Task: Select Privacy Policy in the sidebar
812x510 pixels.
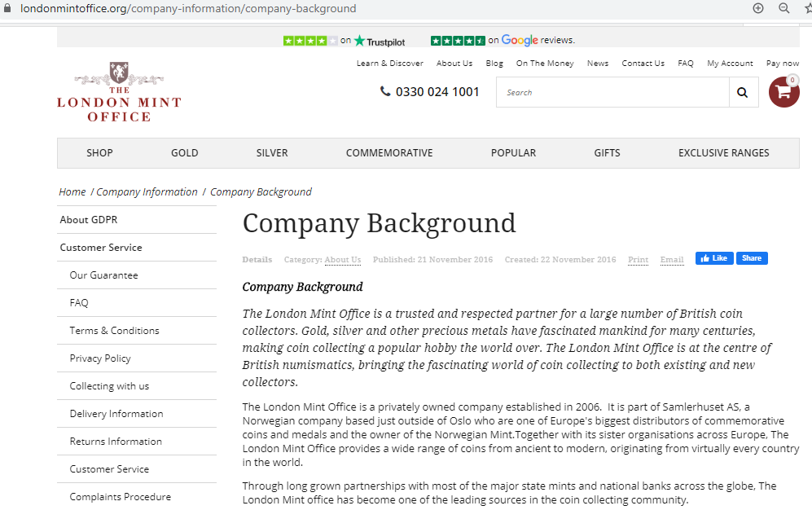Action: (x=100, y=358)
